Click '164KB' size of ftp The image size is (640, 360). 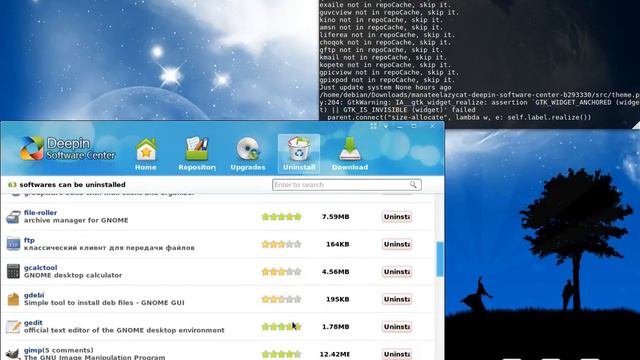pyautogui.click(x=338, y=244)
